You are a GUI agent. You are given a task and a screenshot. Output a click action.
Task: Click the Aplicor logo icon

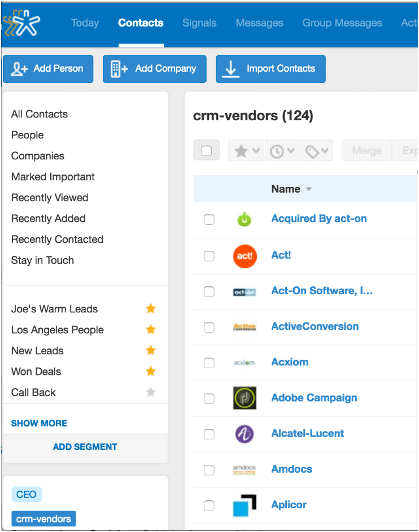tap(245, 505)
